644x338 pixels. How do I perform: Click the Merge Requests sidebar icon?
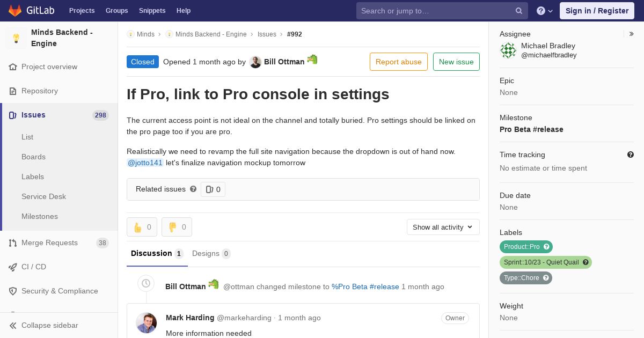pos(13,243)
